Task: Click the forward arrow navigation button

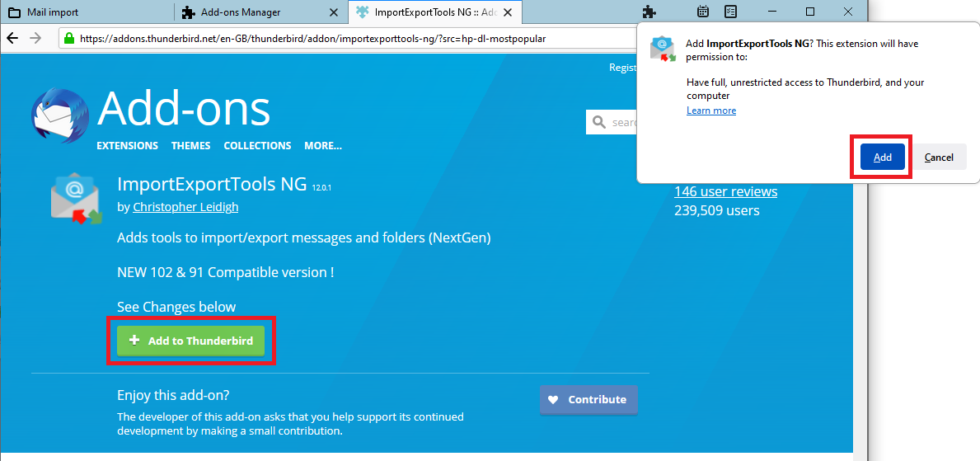Action: [x=35, y=39]
